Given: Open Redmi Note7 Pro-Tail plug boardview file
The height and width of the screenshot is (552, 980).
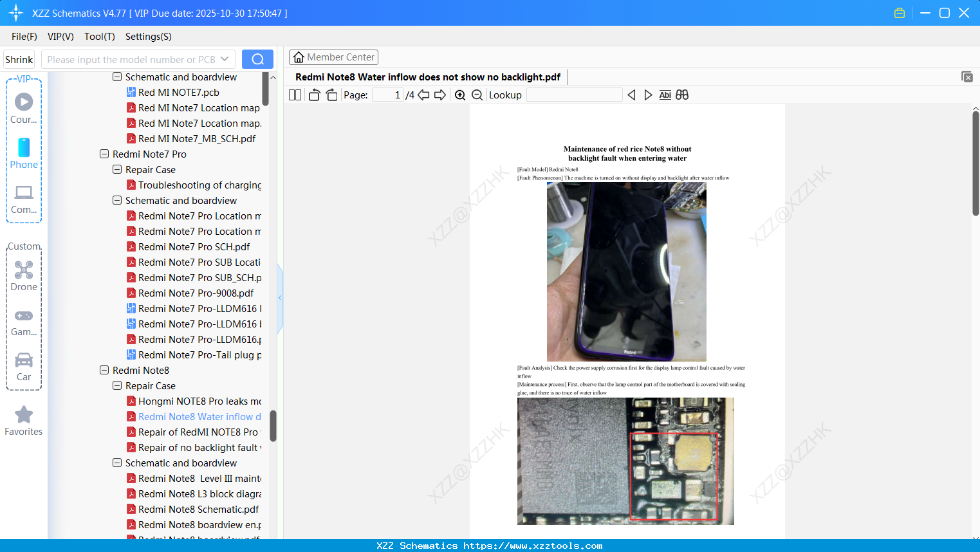Looking at the screenshot, I should pos(194,355).
